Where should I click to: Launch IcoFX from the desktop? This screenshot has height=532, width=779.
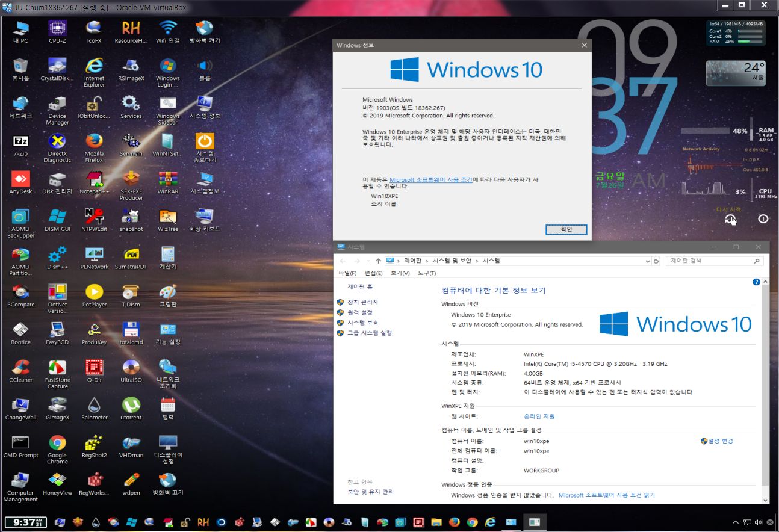[94, 32]
